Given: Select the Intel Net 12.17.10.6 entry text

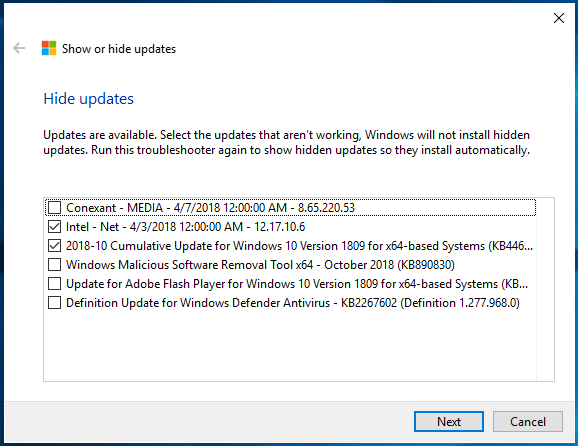Looking at the screenshot, I should click(186, 227).
